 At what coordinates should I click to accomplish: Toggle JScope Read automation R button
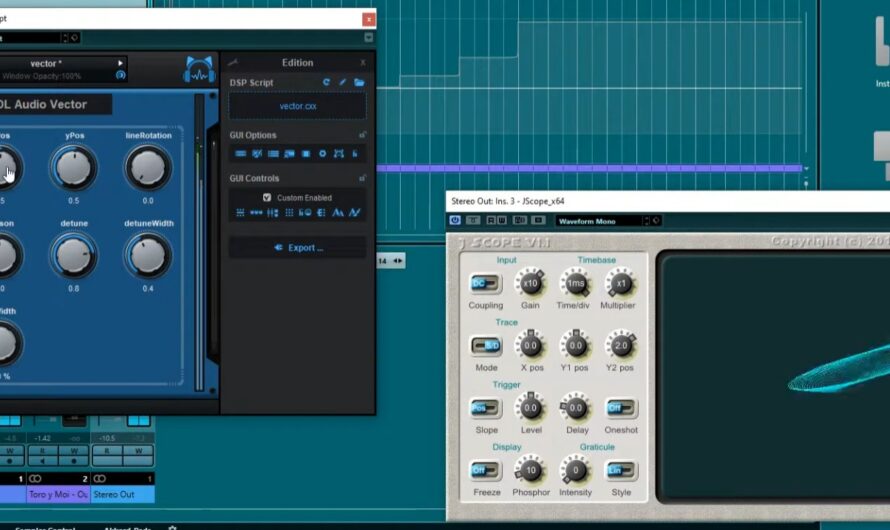[x=492, y=220]
